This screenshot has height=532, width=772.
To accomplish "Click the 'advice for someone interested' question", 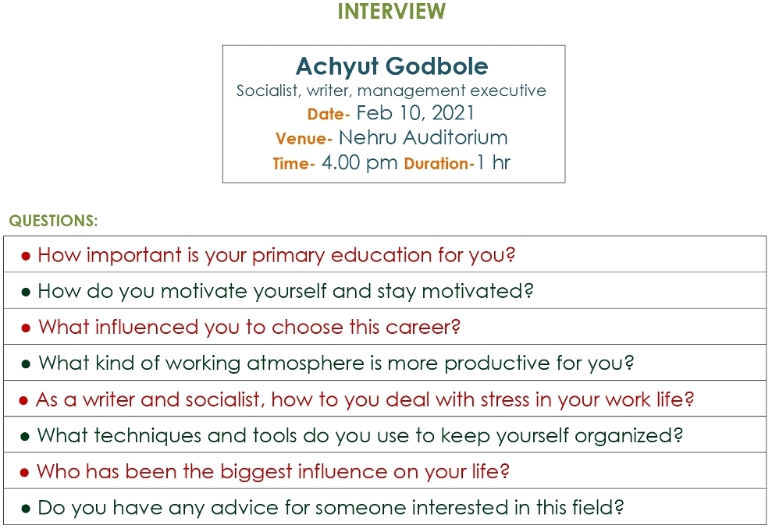I will click(x=330, y=508).
